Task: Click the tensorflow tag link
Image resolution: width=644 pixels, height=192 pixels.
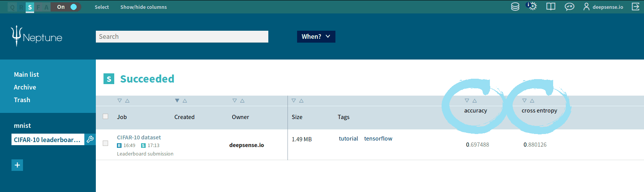Action: pyautogui.click(x=378, y=139)
